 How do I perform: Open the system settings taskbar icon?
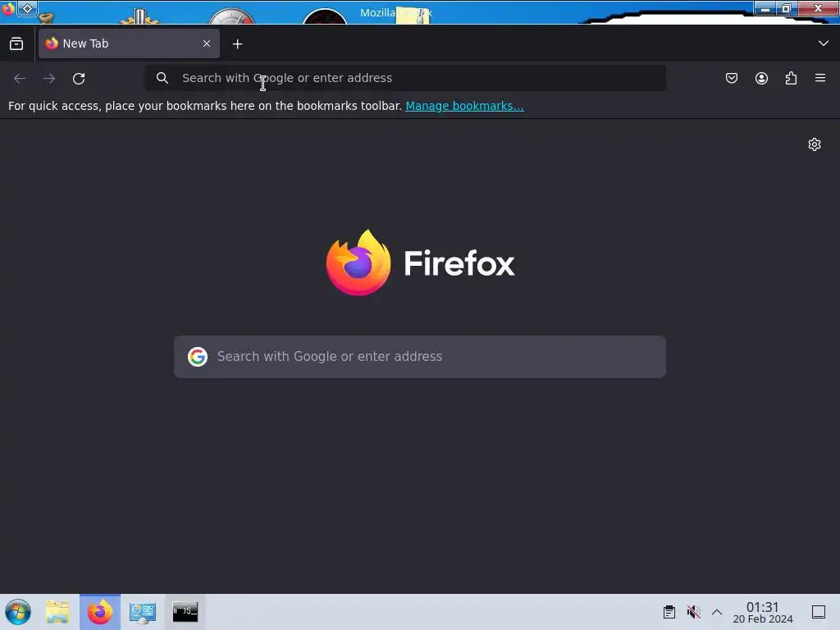[143, 612]
